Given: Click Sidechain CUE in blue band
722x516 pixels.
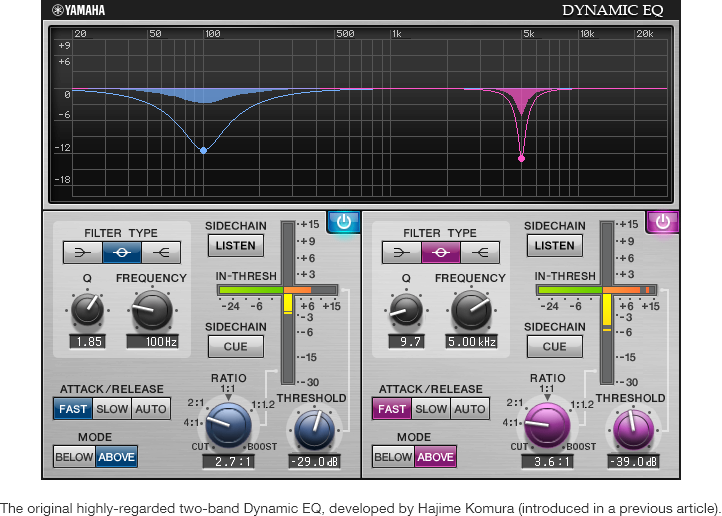Looking at the screenshot, I should pyautogui.click(x=236, y=347).
